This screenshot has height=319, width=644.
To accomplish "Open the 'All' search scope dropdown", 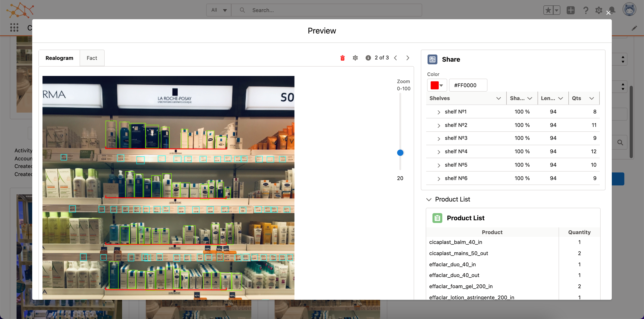I will [x=218, y=10].
